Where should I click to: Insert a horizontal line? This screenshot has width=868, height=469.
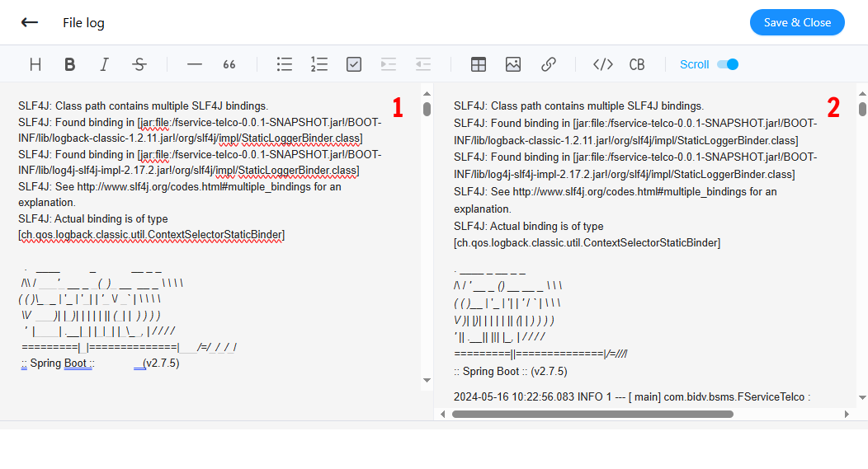click(x=194, y=65)
